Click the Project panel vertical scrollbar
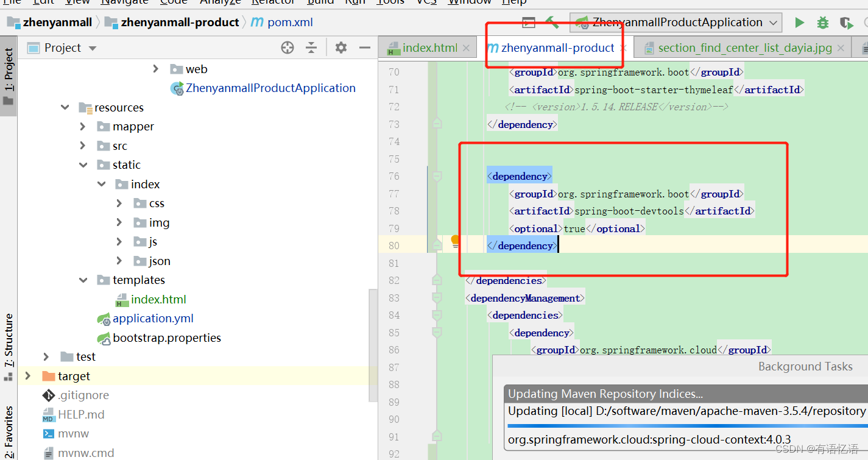Screen dimensions: 868x460 (x=373, y=344)
